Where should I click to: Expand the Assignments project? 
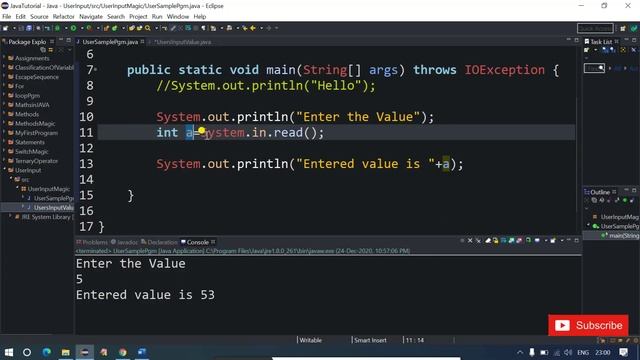point(4,58)
